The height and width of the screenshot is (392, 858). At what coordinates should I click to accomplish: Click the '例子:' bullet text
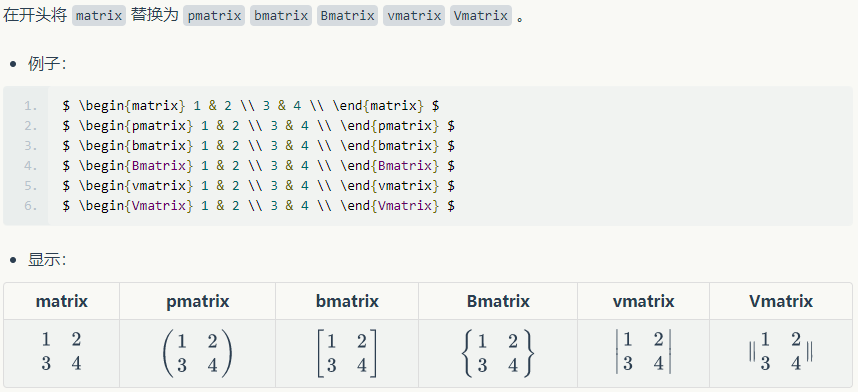[47, 64]
